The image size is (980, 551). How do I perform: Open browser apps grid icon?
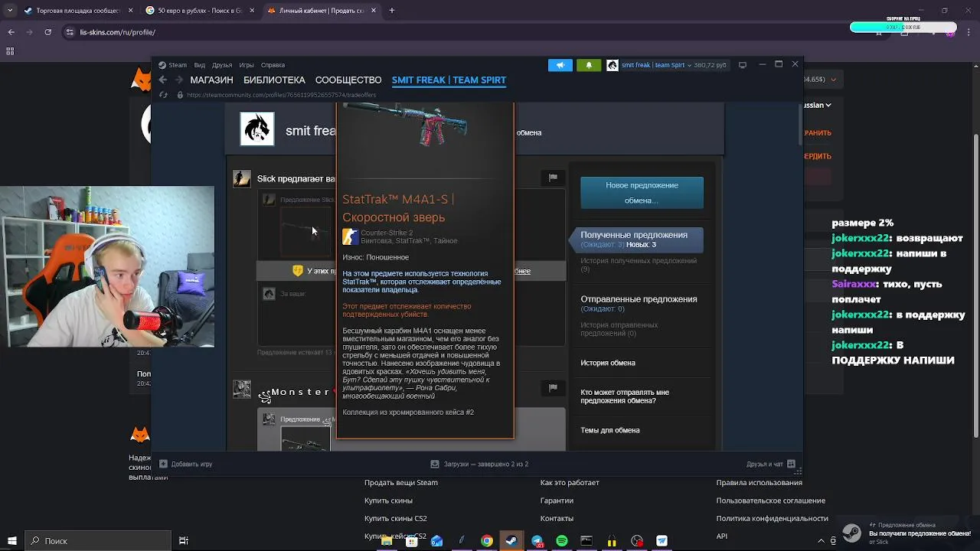[10, 51]
